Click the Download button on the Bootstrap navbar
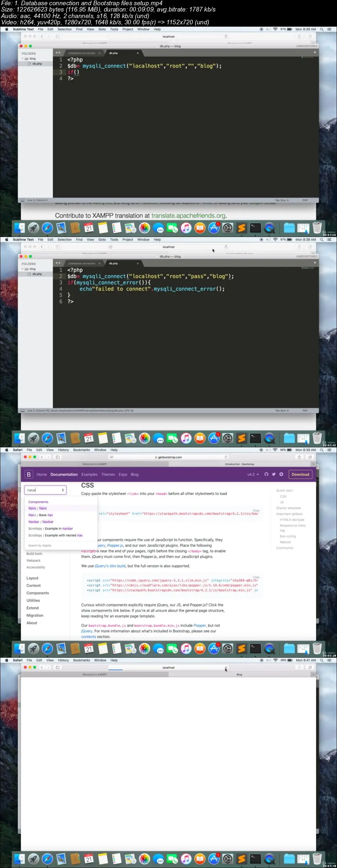The image size is (337, 868). point(300,474)
